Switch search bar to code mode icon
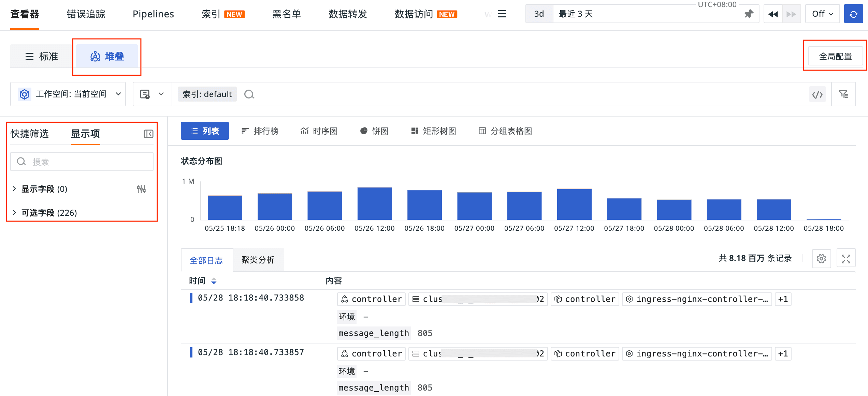868x396 pixels. click(817, 94)
